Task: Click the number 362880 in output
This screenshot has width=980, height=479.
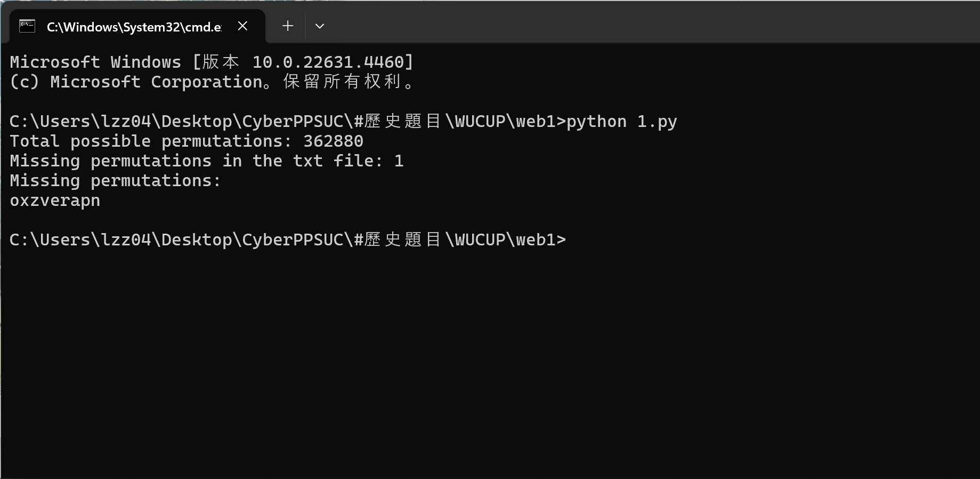Action: tap(333, 141)
